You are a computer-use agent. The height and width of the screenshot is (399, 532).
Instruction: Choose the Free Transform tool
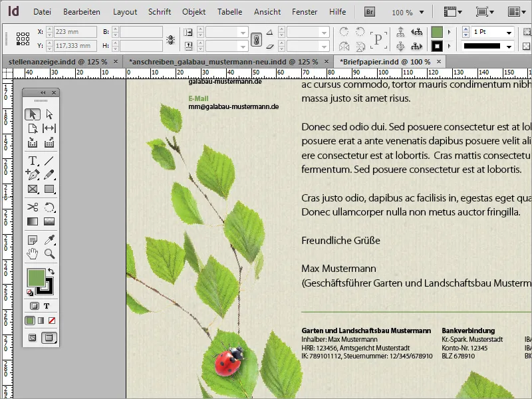49,207
